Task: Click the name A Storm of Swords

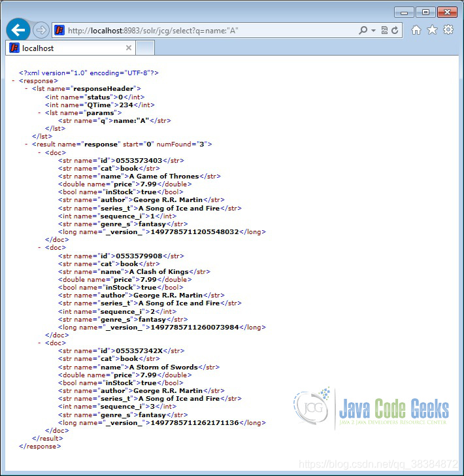Action: [x=163, y=367]
